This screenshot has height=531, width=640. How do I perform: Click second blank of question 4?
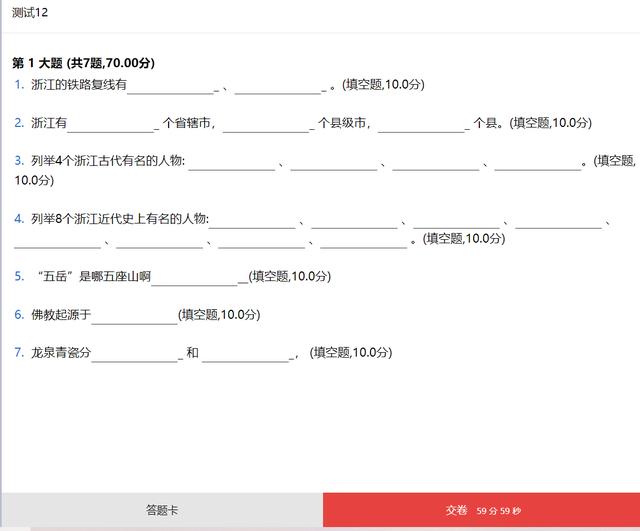[354, 220]
